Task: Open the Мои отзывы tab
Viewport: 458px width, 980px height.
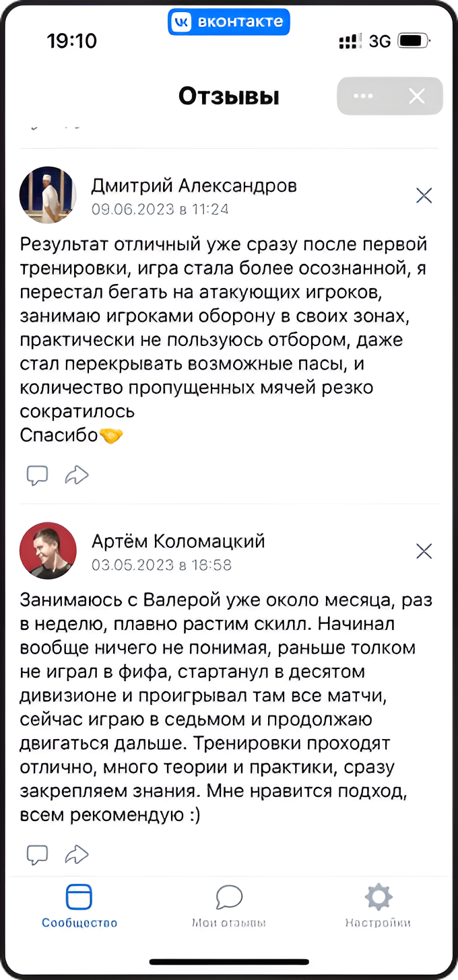Action: pos(229,906)
